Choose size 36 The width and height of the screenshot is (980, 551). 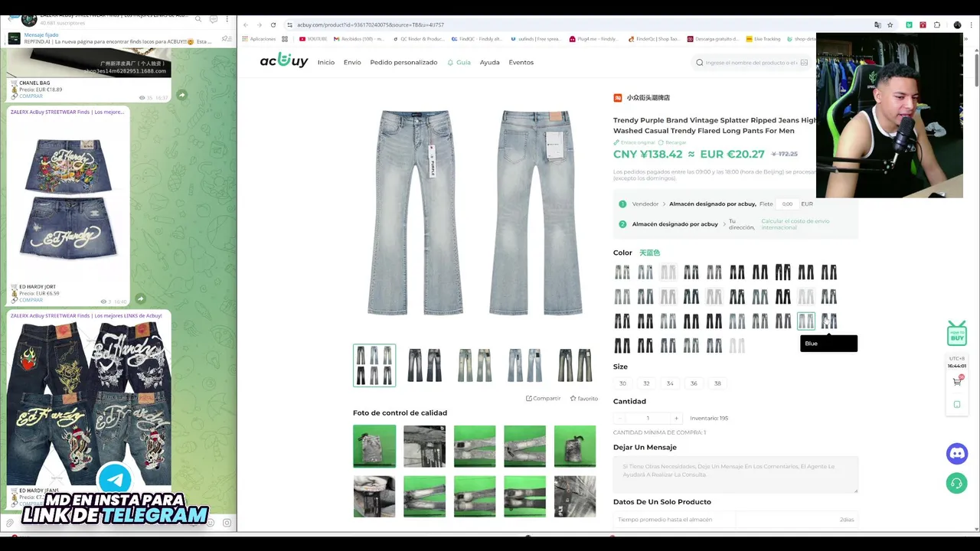694,383
